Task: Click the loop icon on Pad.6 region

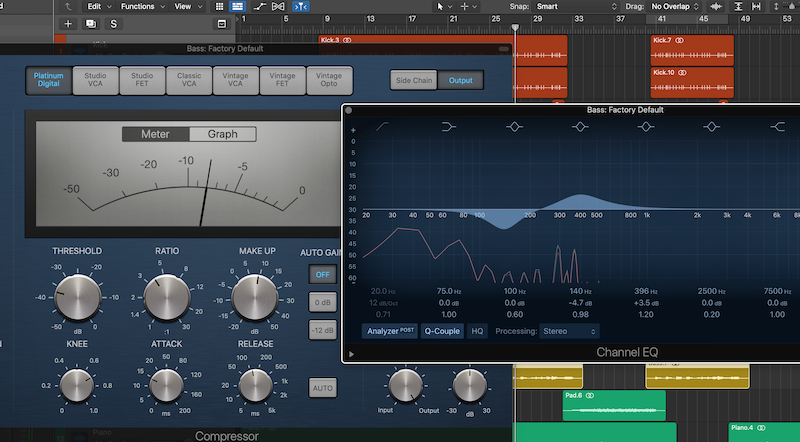Action: 590,396
